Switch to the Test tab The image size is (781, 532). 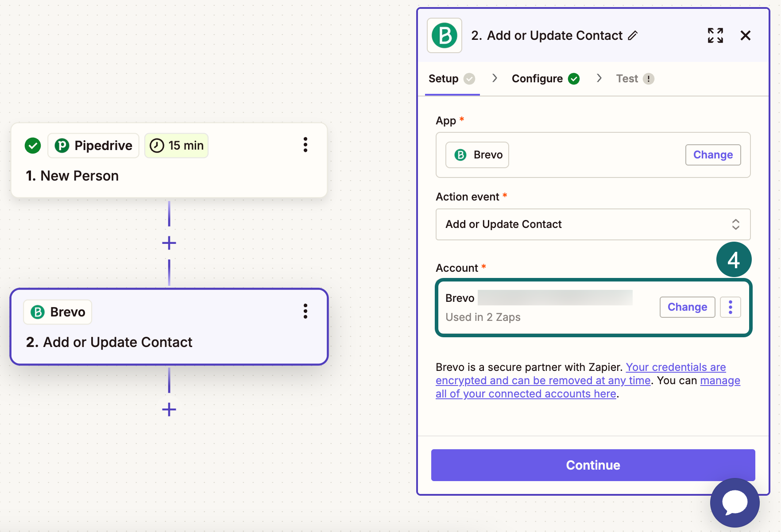(635, 79)
